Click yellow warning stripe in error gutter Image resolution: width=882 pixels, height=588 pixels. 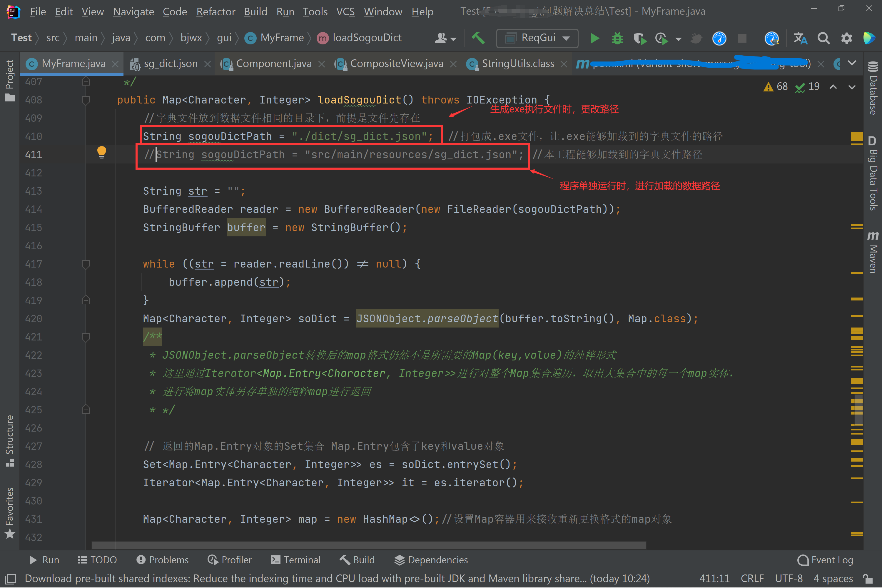point(856,136)
